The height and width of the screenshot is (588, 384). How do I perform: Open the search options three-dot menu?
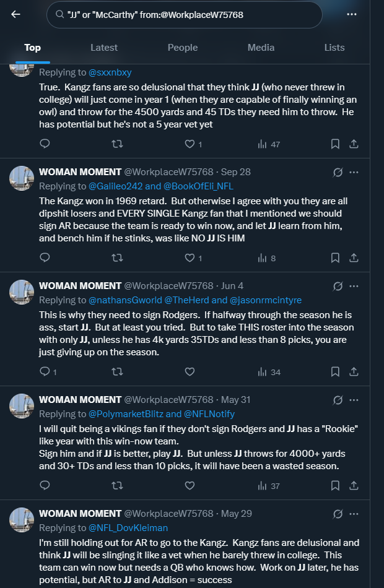pos(352,14)
